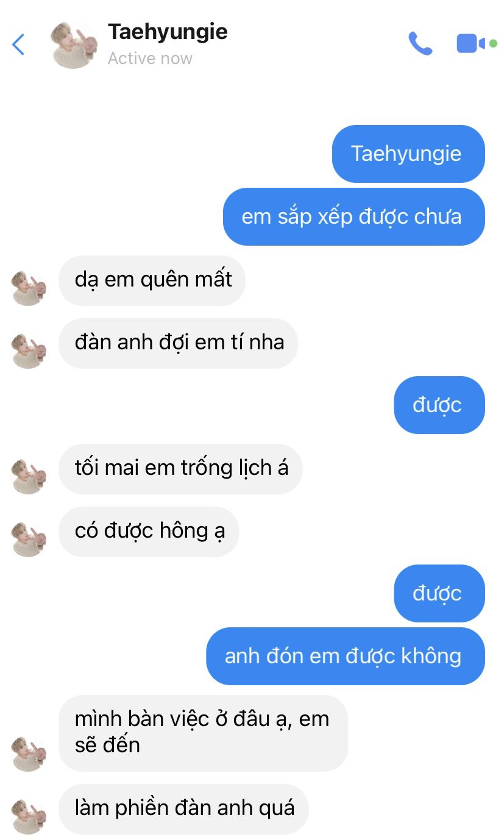Tap the avatar beside 'dạ em quên mất'

[29, 288]
